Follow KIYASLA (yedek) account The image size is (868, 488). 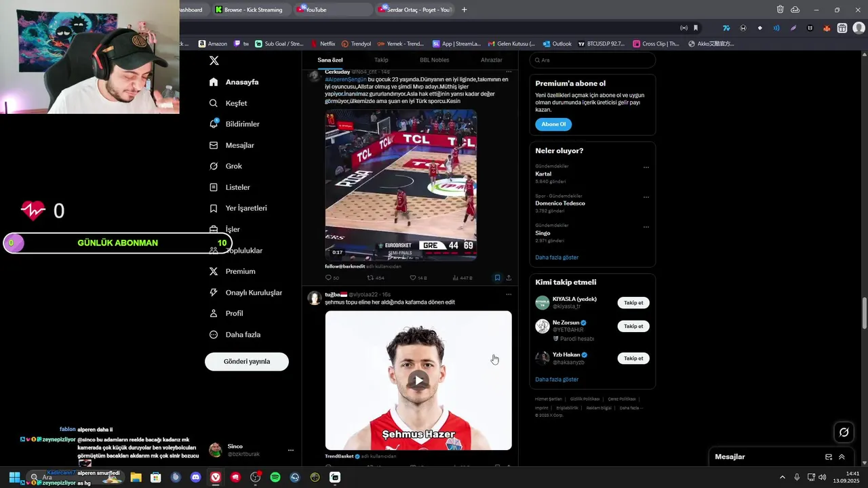(x=633, y=303)
